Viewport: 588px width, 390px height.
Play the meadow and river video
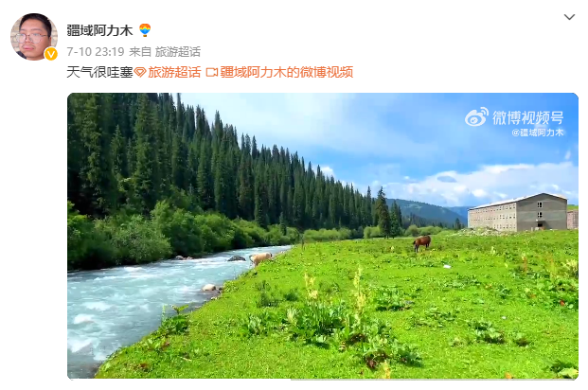coord(323,236)
